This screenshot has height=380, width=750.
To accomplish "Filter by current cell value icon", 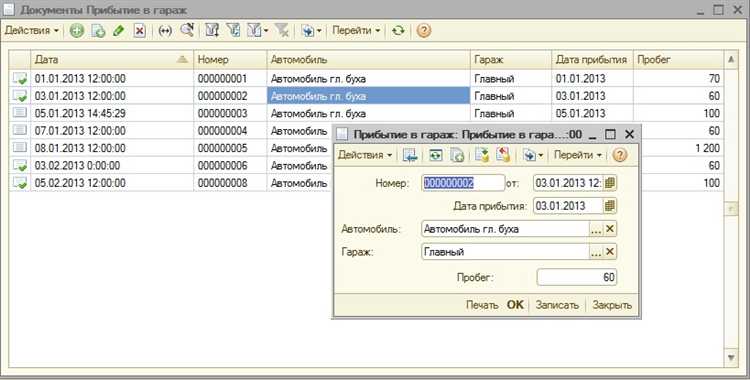I will [212, 31].
